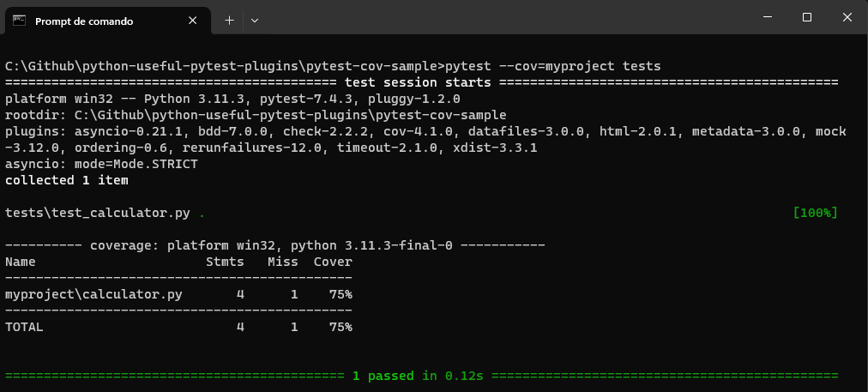
Task: Click the "collected 1 item" line
Action: [66, 180]
